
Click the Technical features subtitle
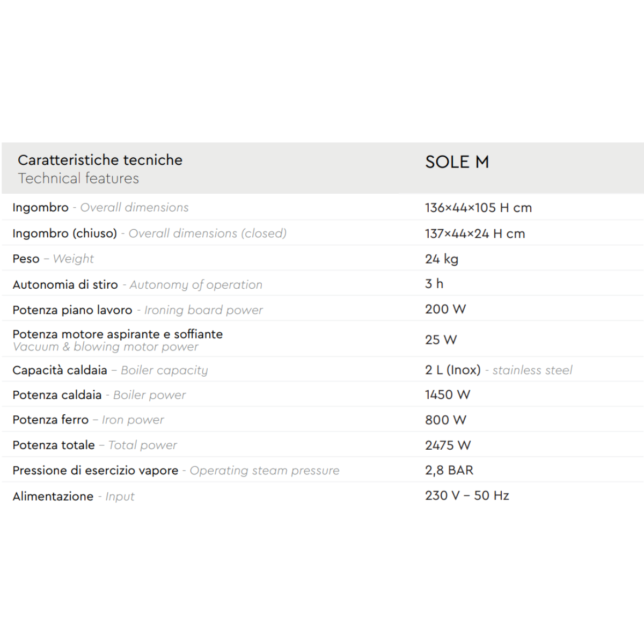[x=78, y=178]
